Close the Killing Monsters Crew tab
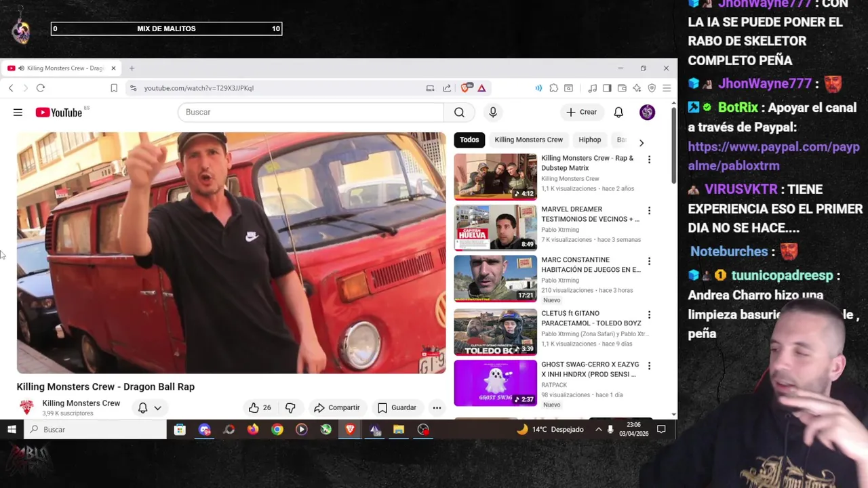The width and height of the screenshot is (868, 488). click(113, 68)
